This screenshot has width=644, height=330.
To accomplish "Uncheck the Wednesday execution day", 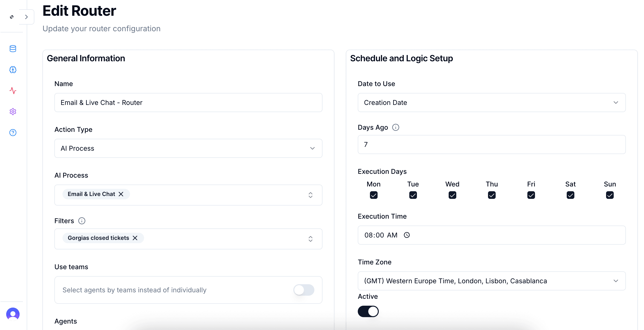I will [452, 195].
